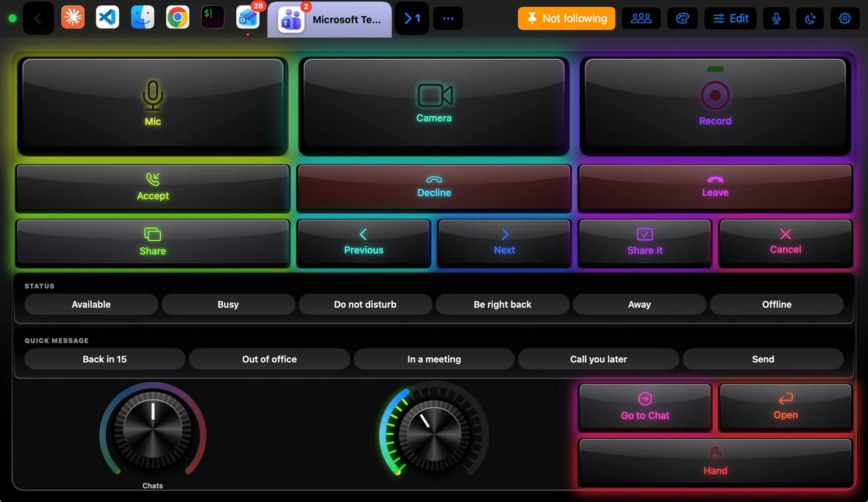This screenshot has width=868, height=502.
Task: Open the three dots more menu
Action: pos(448,18)
